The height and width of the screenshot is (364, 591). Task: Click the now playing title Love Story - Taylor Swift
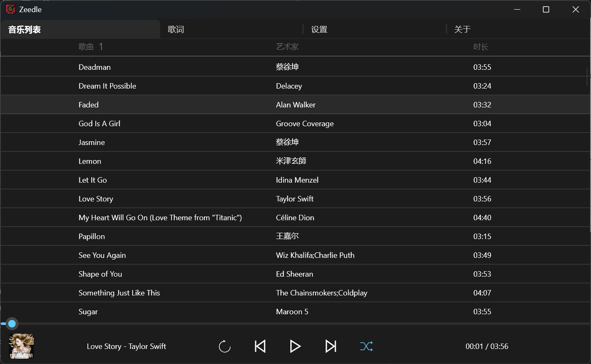[x=126, y=346]
